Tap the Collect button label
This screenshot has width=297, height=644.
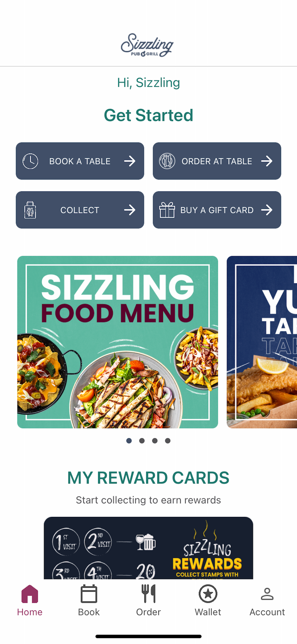[x=80, y=210]
